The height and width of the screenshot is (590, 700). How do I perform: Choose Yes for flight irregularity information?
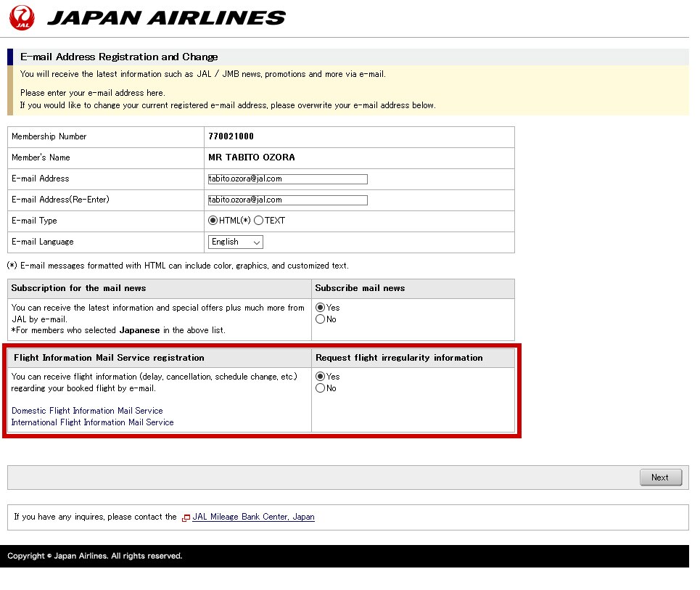pyautogui.click(x=321, y=377)
